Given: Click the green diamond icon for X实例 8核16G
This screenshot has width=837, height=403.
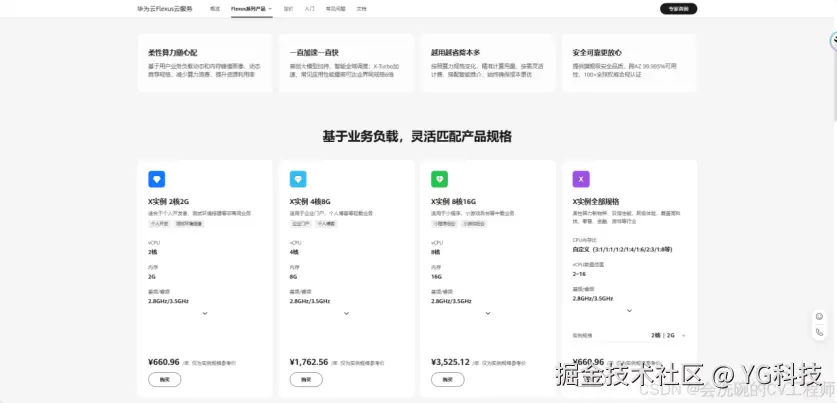Looking at the screenshot, I should 439,179.
